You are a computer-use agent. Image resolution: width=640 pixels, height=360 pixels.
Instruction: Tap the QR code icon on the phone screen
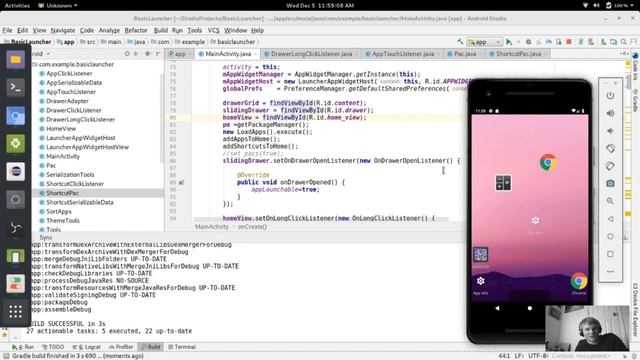(480, 255)
